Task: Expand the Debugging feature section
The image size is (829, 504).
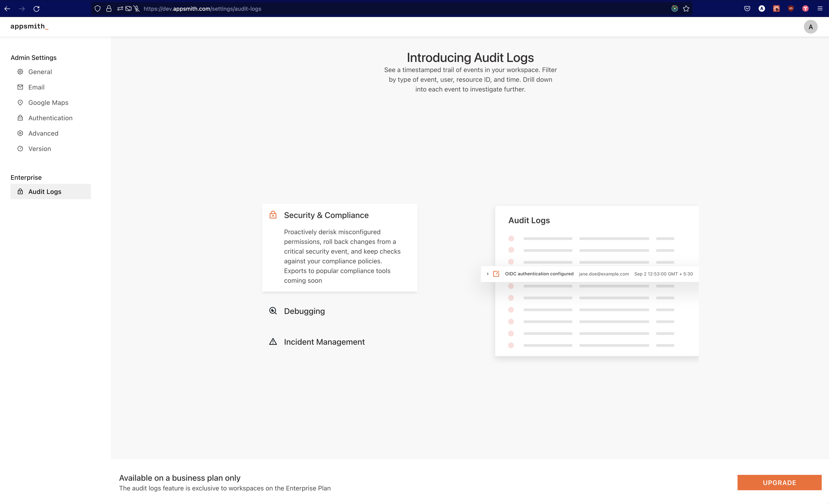Action: tap(304, 311)
